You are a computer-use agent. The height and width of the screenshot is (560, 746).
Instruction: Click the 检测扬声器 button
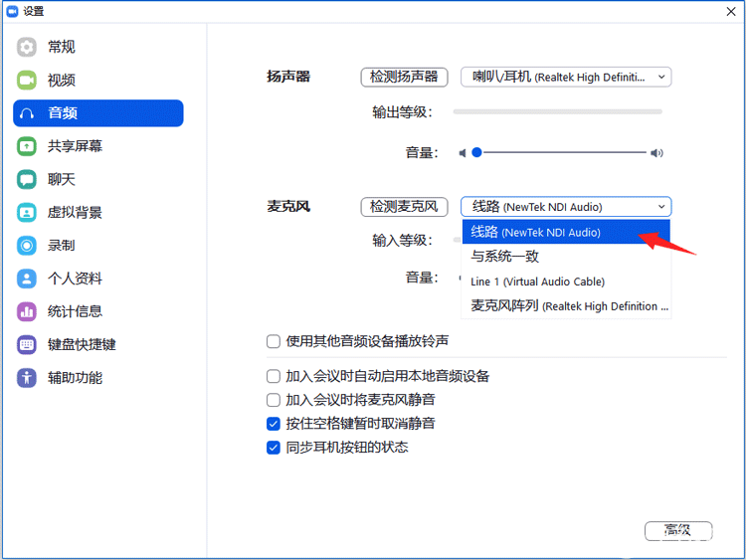coord(404,77)
